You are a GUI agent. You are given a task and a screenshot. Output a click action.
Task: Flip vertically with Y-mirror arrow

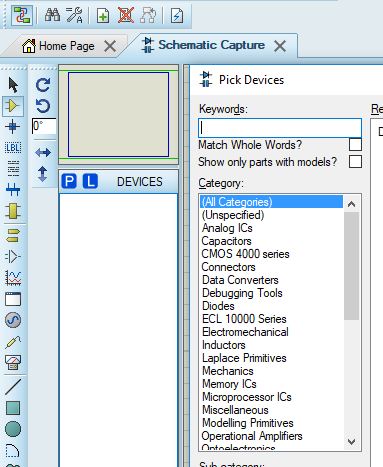tap(43, 174)
